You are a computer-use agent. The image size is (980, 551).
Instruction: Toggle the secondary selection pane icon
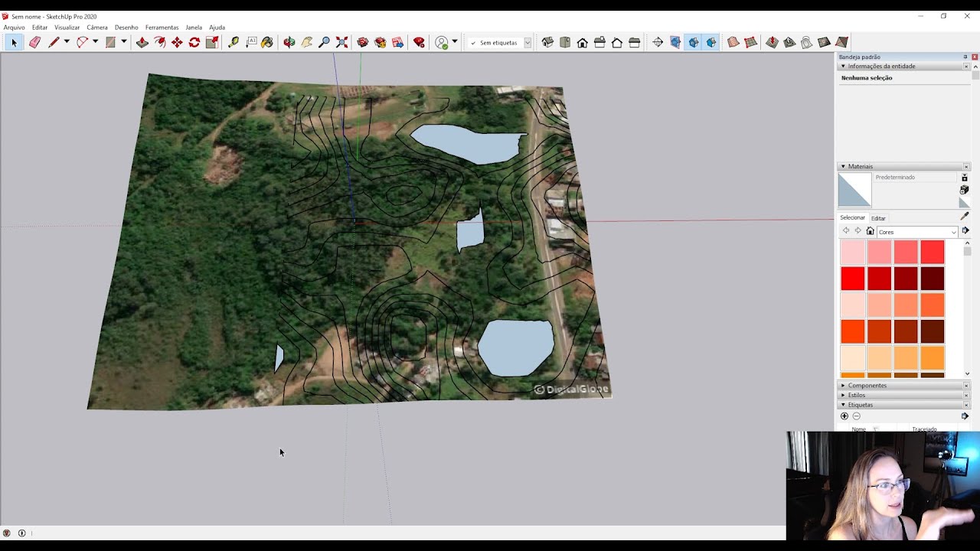[x=965, y=178]
